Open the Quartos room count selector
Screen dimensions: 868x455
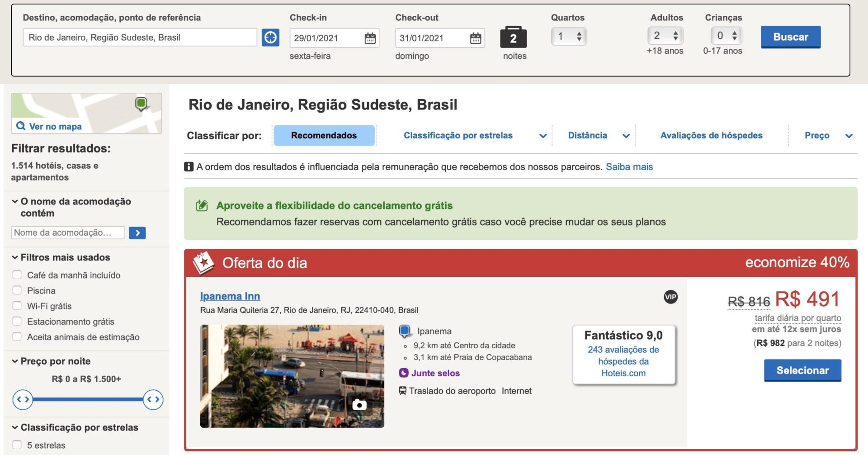coord(569,36)
